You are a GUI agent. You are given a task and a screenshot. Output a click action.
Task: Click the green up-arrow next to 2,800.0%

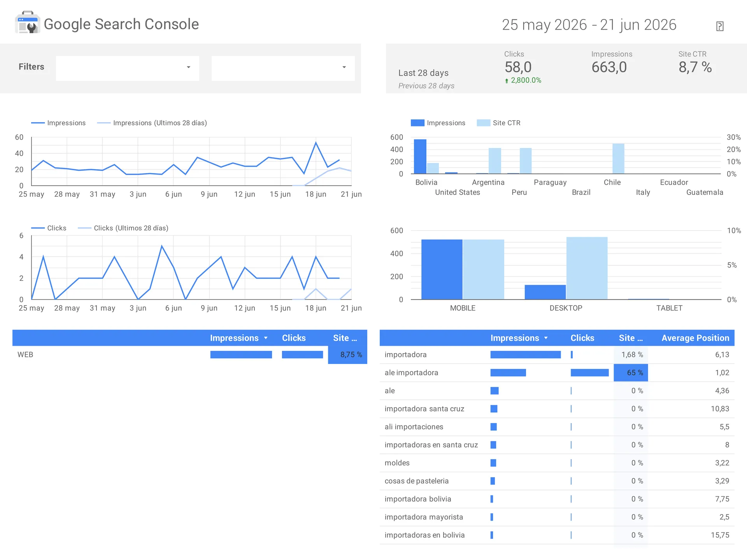tap(507, 81)
